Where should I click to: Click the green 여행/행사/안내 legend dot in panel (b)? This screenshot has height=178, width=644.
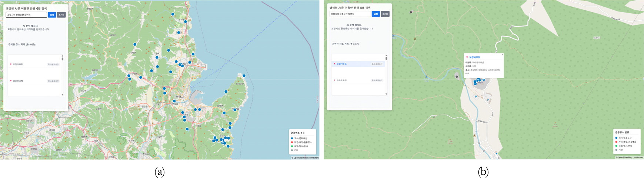(616, 146)
